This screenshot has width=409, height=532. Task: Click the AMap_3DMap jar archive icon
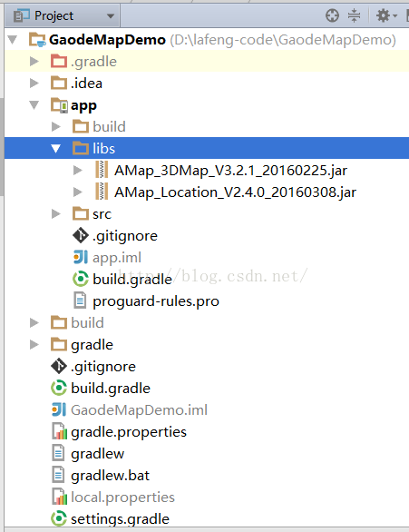(102, 170)
